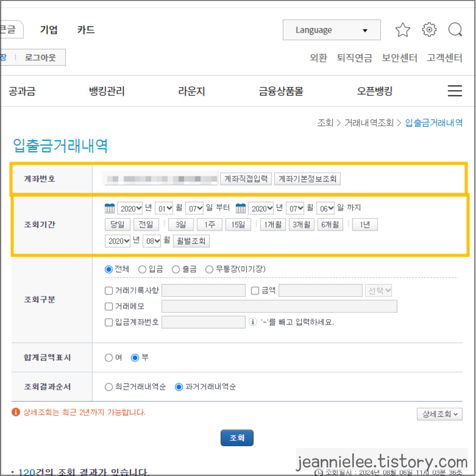This screenshot has height=476, width=476.
Task: Click the 금액 input field
Action: click(320, 290)
